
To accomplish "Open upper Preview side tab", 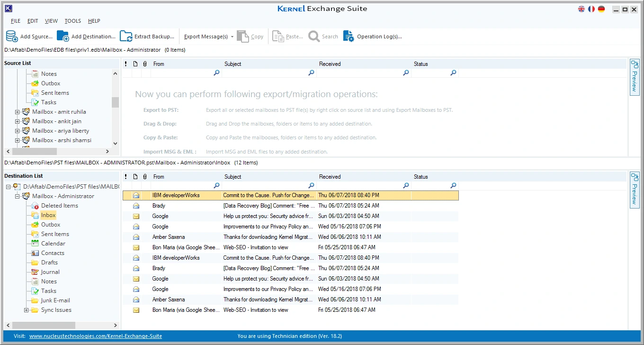I will pyautogui.click(x=635, y=77).
